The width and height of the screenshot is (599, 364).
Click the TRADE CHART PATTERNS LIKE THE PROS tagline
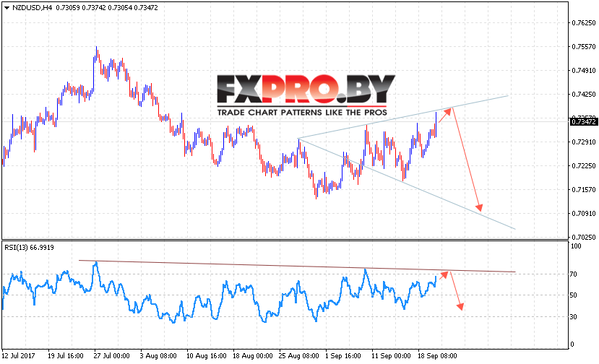click(302, 113)
